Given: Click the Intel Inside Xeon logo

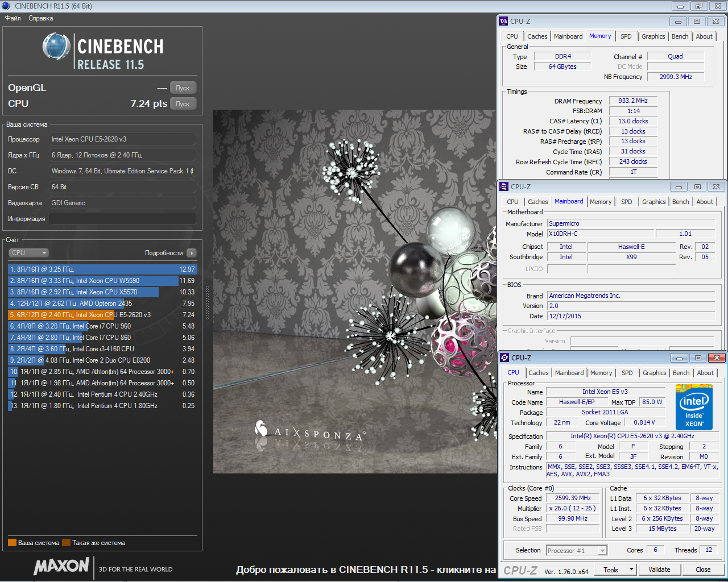Looking at the screenshot, I should (x=694, y=408).
